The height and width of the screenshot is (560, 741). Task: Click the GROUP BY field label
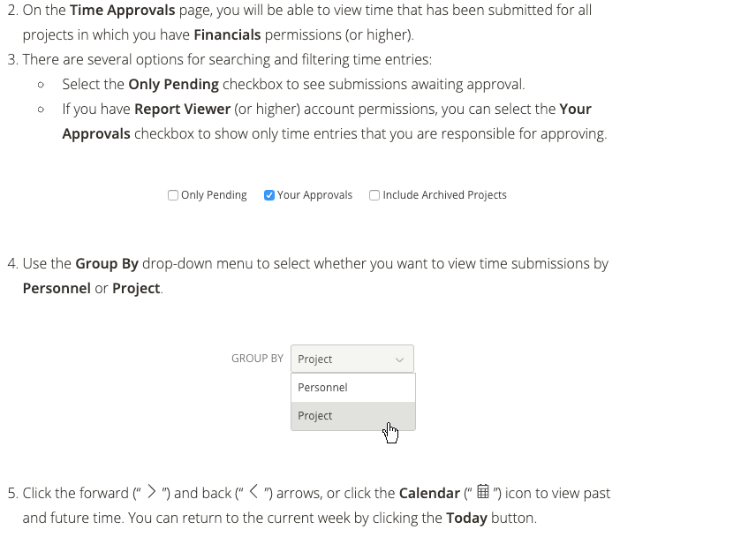click(257, 358)
